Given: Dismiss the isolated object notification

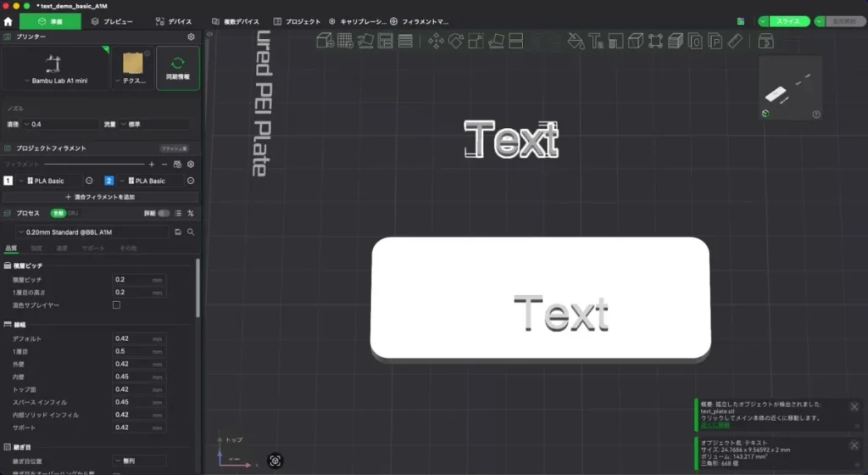Looking at the screenshot, I should [854, 407].
